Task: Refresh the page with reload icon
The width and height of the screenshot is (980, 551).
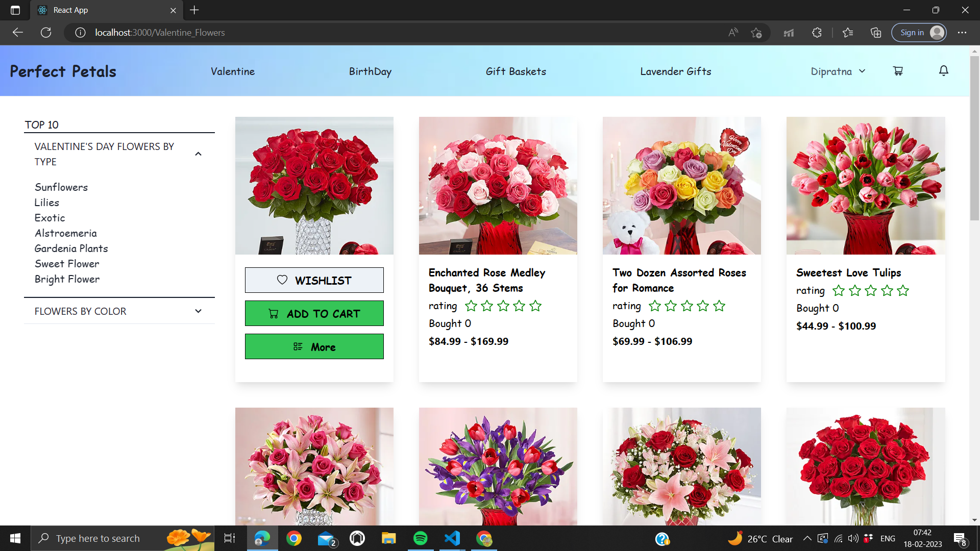Action: 46,33
